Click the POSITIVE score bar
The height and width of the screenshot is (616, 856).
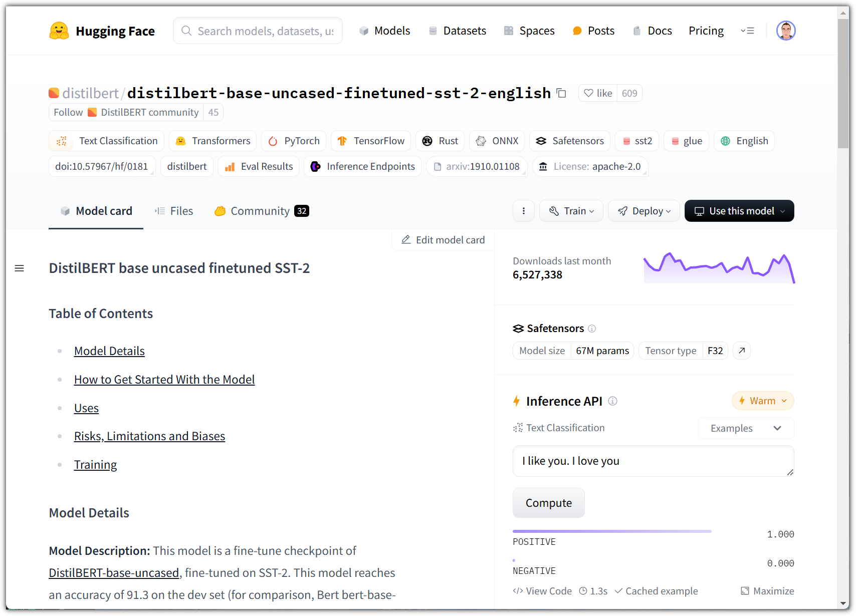click(612, 531)
